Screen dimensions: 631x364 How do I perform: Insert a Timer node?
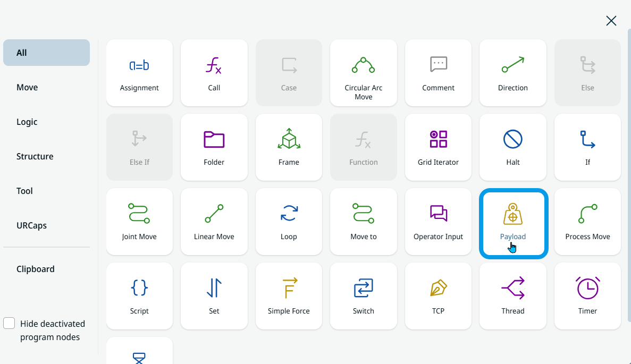click(587, 296)
